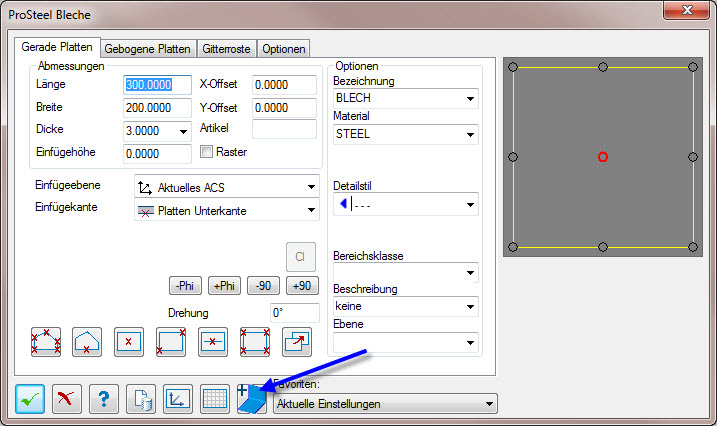Select bottom-left insertion point in preview
717x426 pixels.
coord(513,247)
